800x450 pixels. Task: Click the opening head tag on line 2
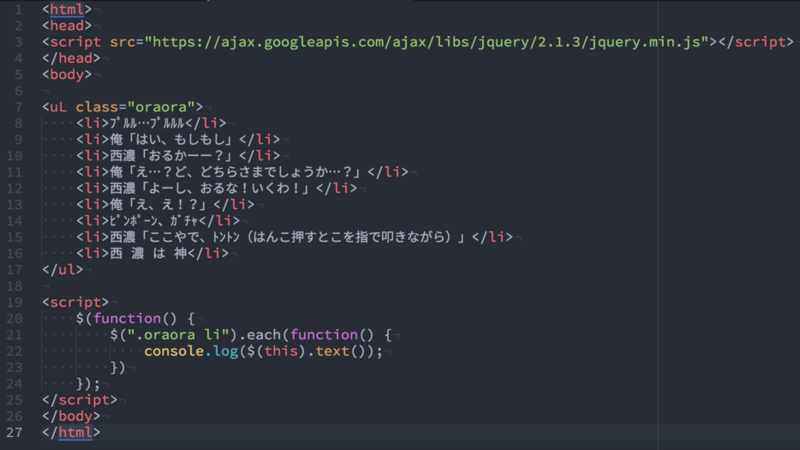tap(67, 26)
